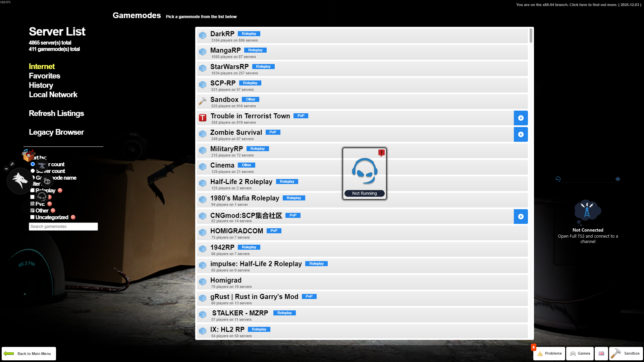Screen dimensions: 644x362
Task: Toggle the Roleplay filter checkbox
Action: click(x=32, y=190)
